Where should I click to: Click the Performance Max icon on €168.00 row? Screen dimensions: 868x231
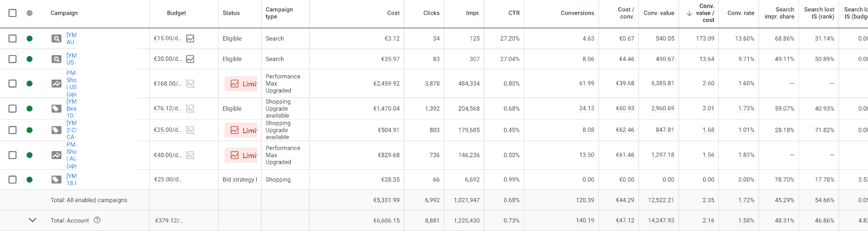[x=56, y=84]
